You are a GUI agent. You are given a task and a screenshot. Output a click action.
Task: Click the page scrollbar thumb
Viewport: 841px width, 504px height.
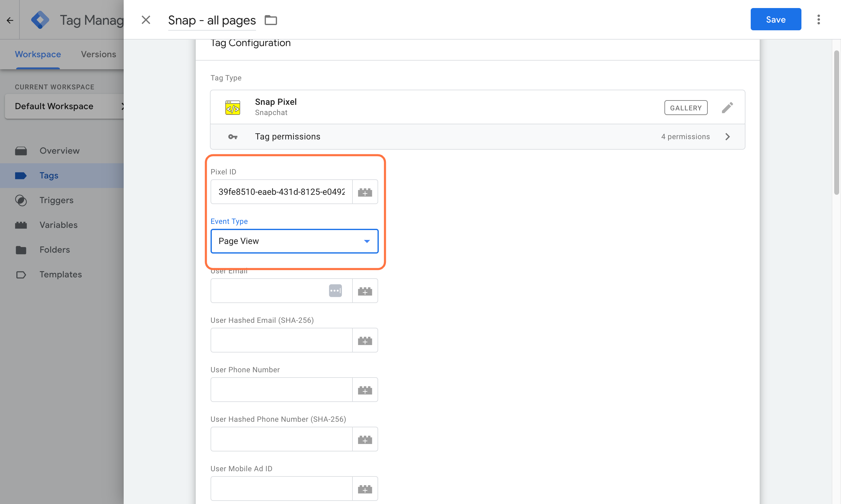point(837,122)
